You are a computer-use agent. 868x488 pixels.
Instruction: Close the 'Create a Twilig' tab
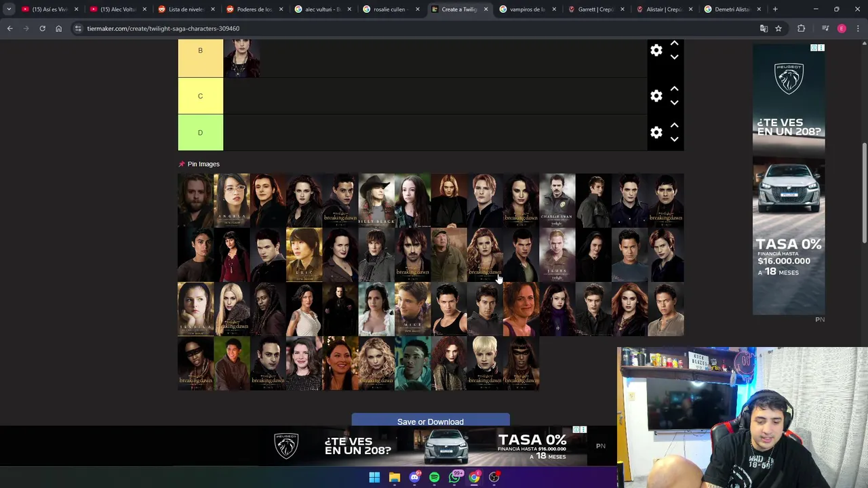tap(486, 9)
